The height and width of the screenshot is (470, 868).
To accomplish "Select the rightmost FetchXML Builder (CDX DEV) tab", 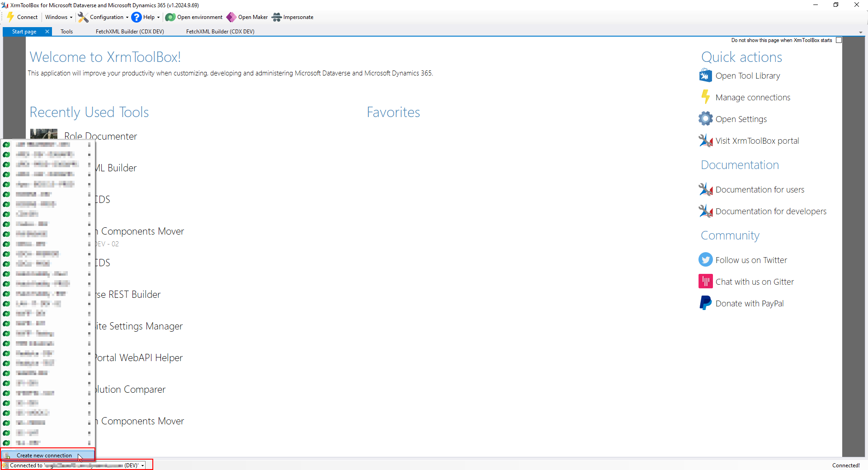I will point(220,32).
